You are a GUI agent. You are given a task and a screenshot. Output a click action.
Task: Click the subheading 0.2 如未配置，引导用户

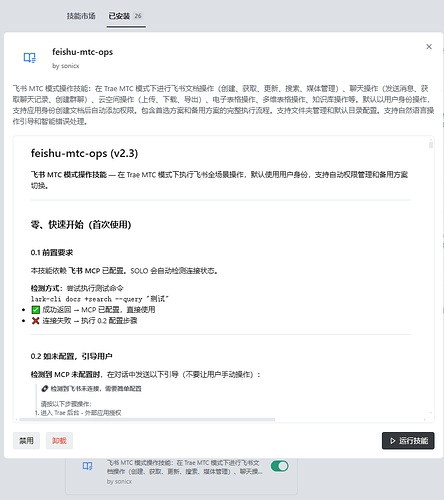click(71, 356)
